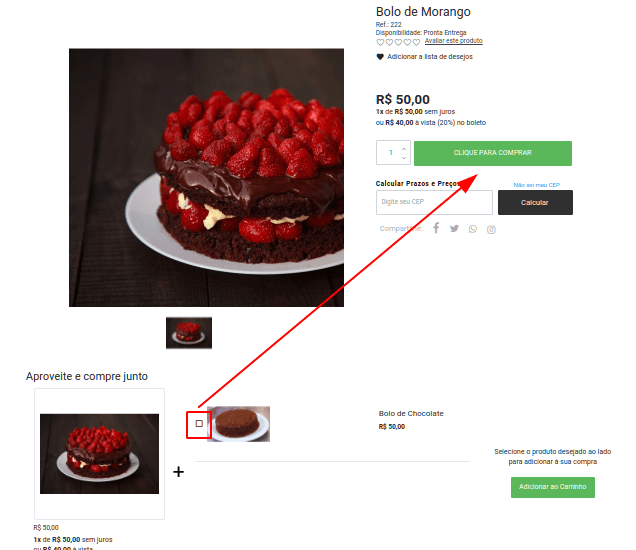Click the Facebook share icon
Viewport: 636px width, 550px height.
436,228
